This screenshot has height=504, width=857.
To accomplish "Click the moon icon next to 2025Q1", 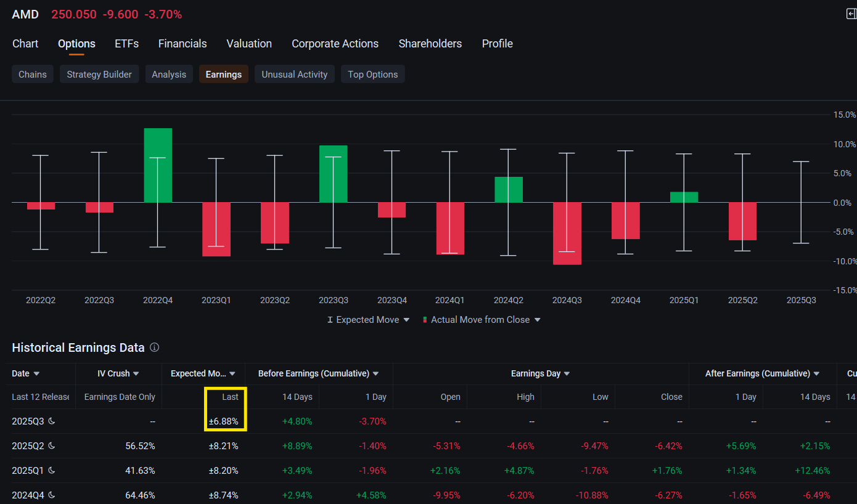I will point(52,471).
